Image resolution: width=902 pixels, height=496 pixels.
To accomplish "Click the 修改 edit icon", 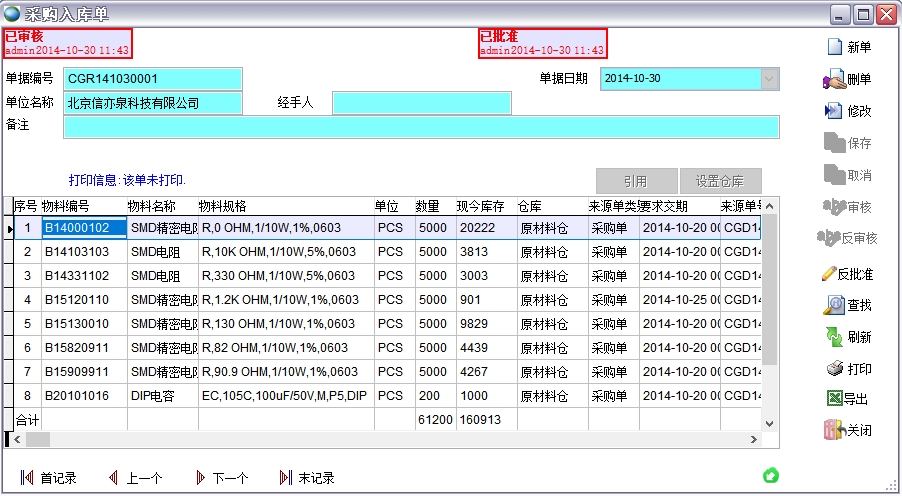I will [x=833, y=111].
